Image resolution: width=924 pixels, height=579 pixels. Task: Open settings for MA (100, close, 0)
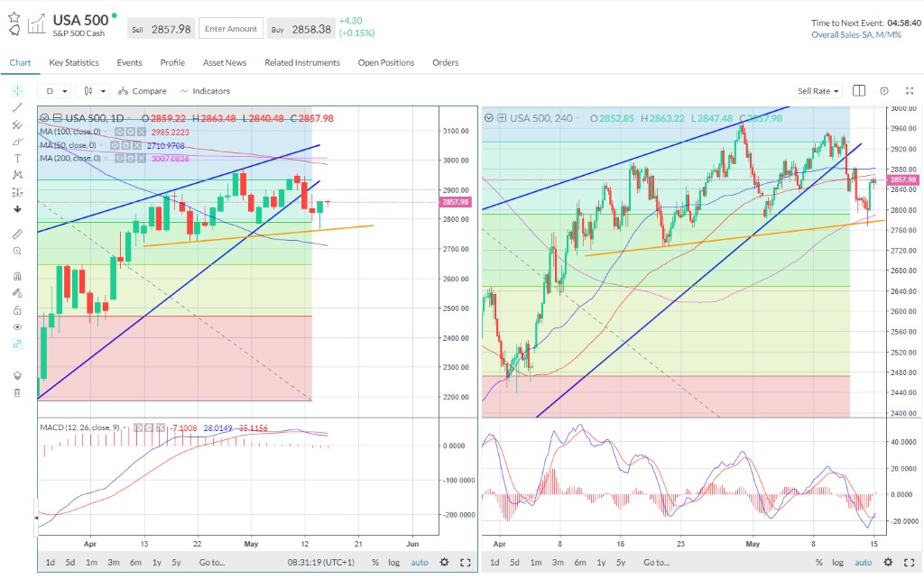pos(130,132)
